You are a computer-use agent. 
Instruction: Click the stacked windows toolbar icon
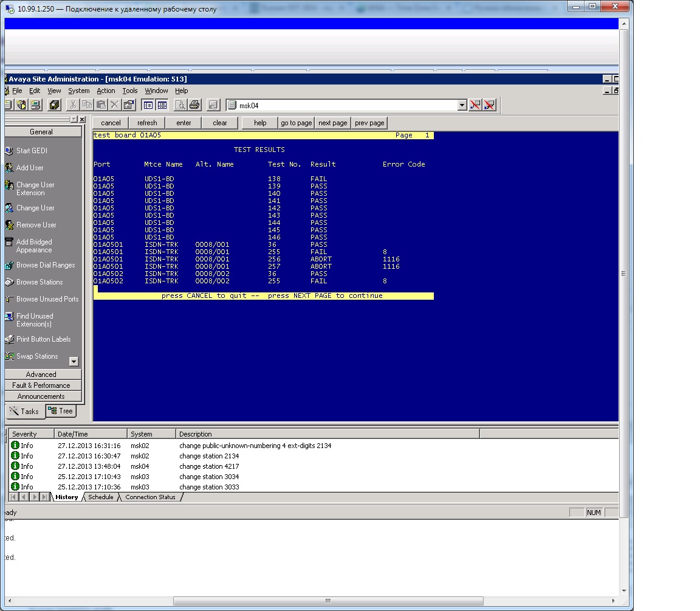tap(54, 105)
